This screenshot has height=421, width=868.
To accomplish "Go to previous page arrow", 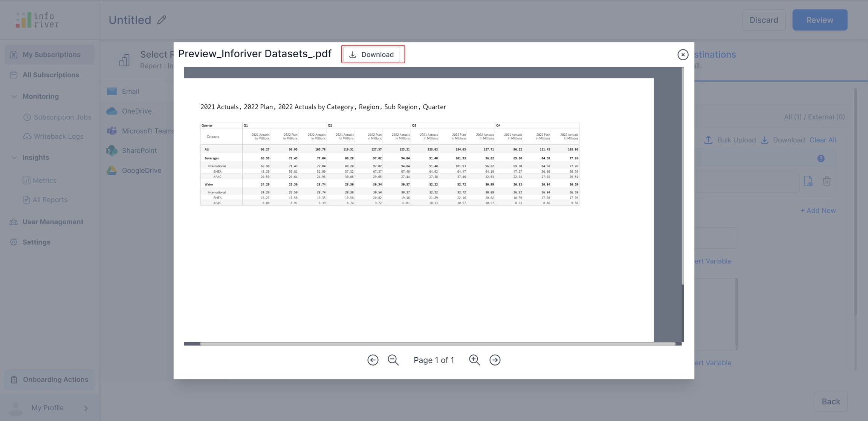I will coord(373,360).
